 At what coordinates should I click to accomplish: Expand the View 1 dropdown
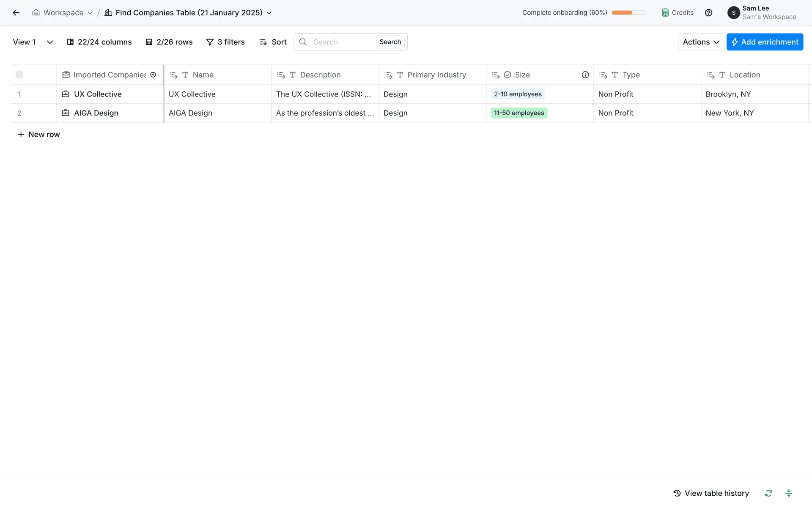49,42
